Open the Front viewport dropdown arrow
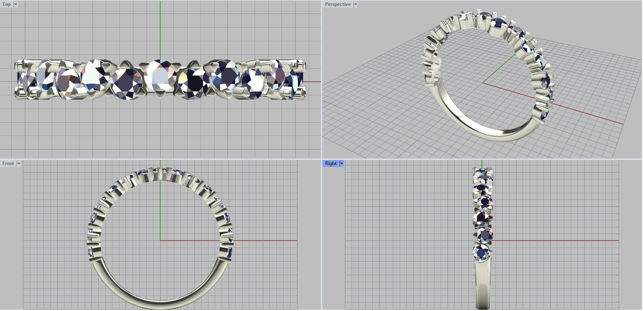This screenshot has height=311, width=644. click(x=19, y=164)
